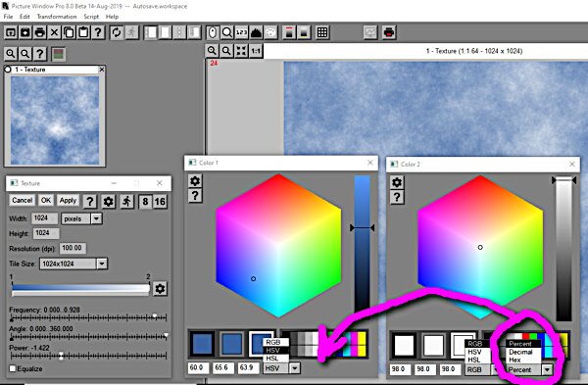Screen dimensions: 588x385
Task: Click the circular arrows refresh icon
Action: pyautogui.click(x=117, y=32)
